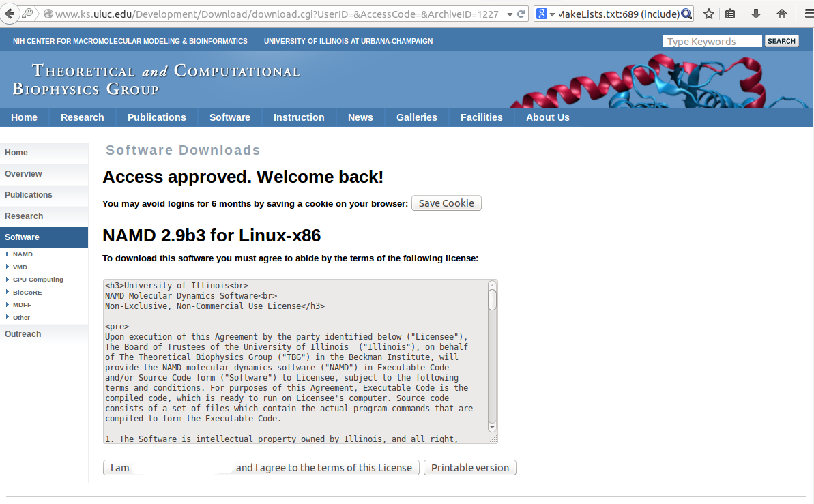
Task: Expand the BioCoRE sidebar entry
Action: pyautogui.click(x=27, y=292)
